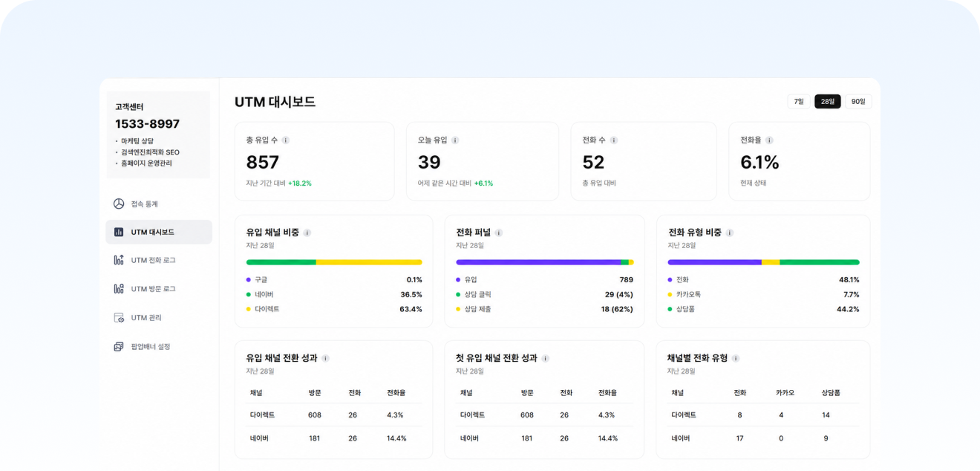Click 카카오 column header in 채널별 전화 유형

tap(785, 392)
